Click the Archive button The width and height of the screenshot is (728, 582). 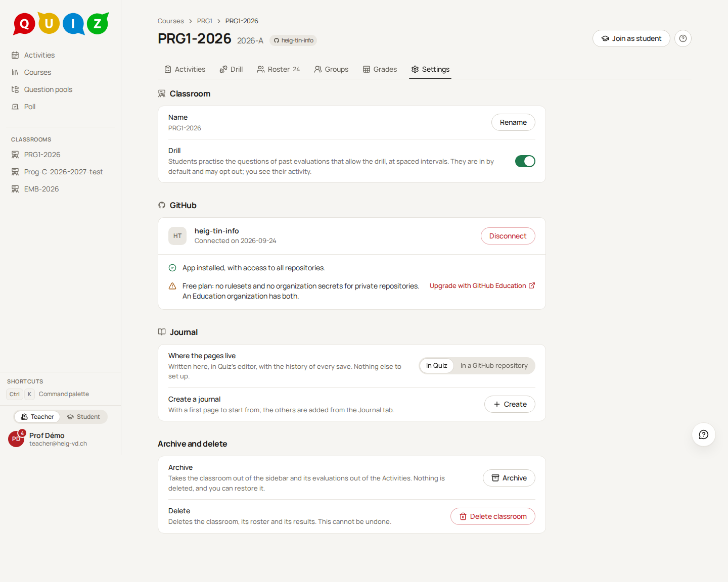pyautogui.click(x=509, y=478)
